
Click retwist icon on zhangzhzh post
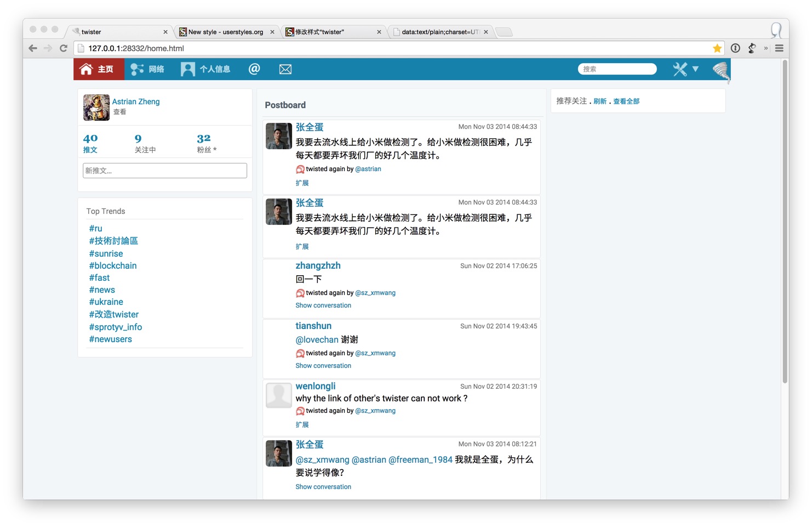300,293
